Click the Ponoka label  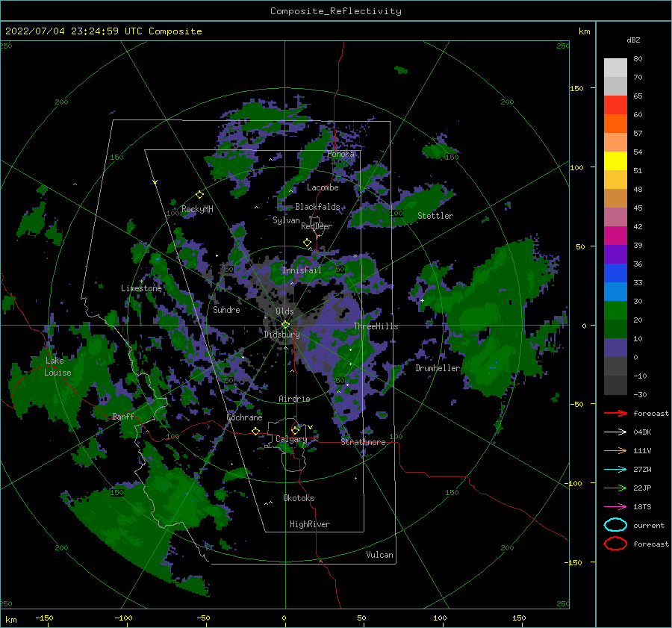coord(340,154)
